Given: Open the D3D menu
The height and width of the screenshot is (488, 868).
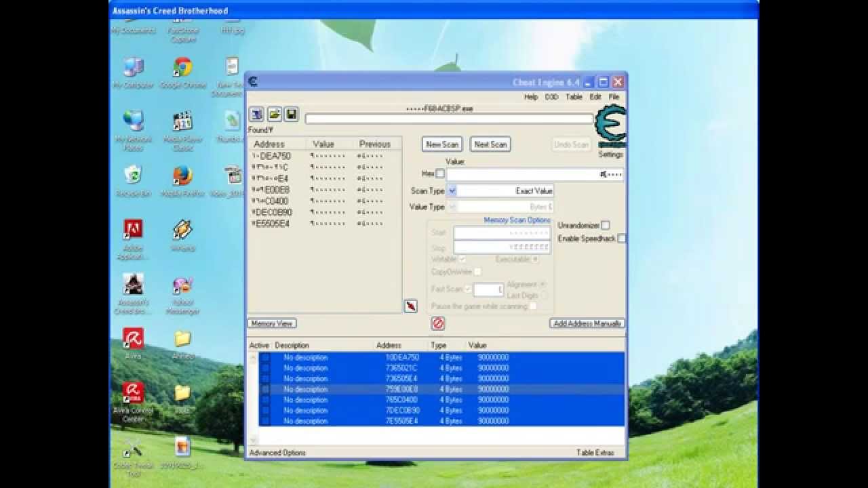Looking at the screenshot, I should pos(552,97).
